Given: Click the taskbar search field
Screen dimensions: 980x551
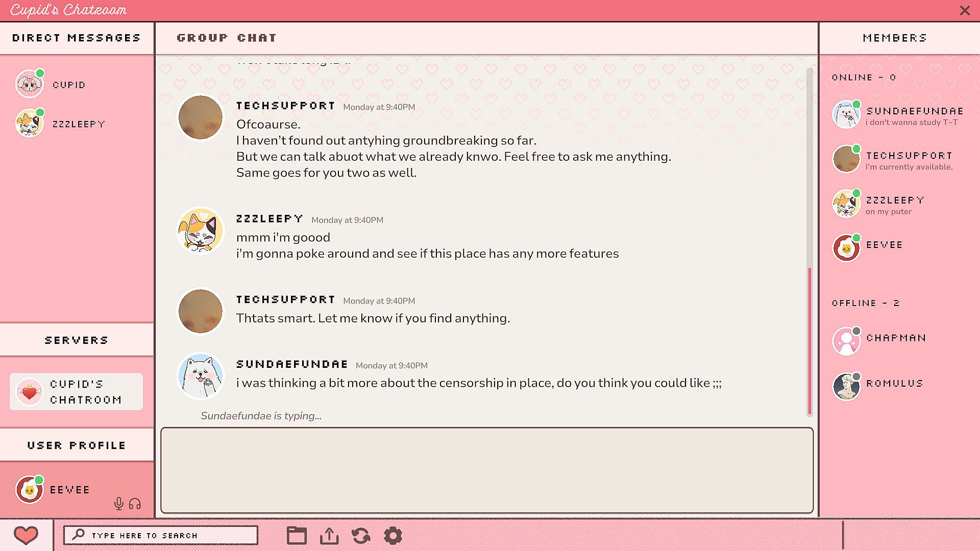Looking at the screenshot, I should pos(161,535).
